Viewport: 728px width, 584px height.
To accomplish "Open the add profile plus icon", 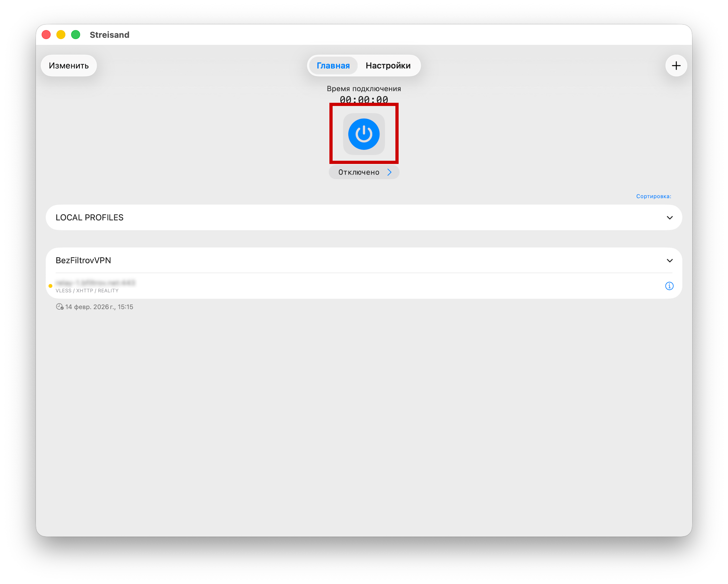I will point(676,65).
